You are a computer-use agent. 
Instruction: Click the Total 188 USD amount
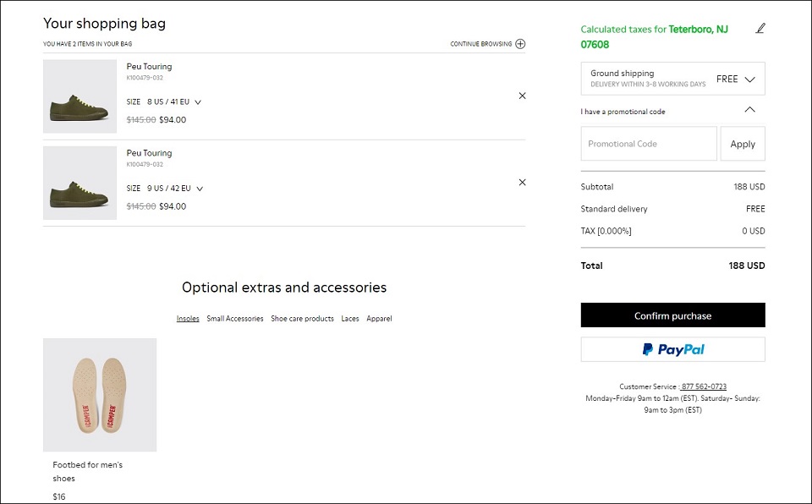pyautogui.click(x=746, y=266)
